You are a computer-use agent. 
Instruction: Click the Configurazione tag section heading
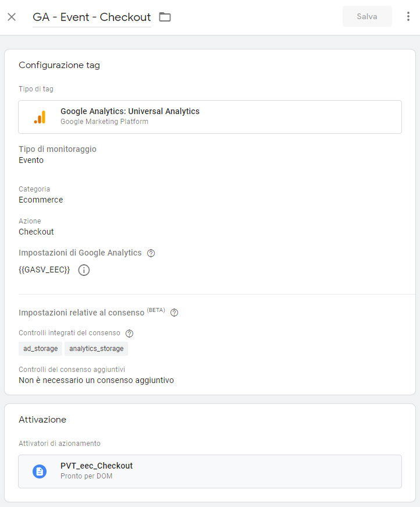[59, 65]
